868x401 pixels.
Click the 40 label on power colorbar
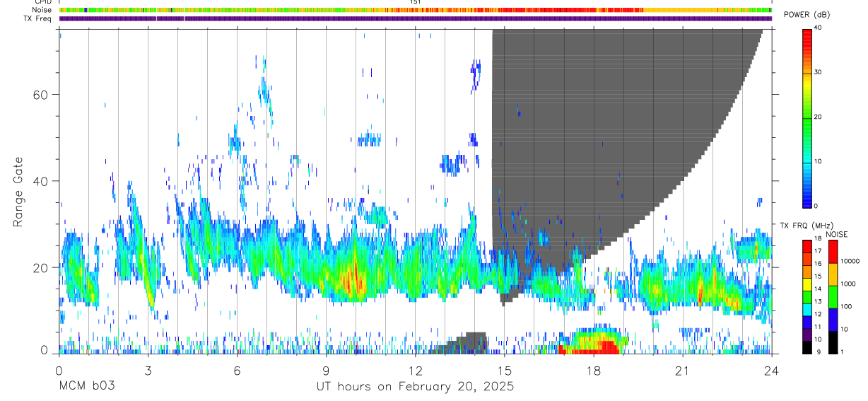pyautogui.click(x=817, y=28)
